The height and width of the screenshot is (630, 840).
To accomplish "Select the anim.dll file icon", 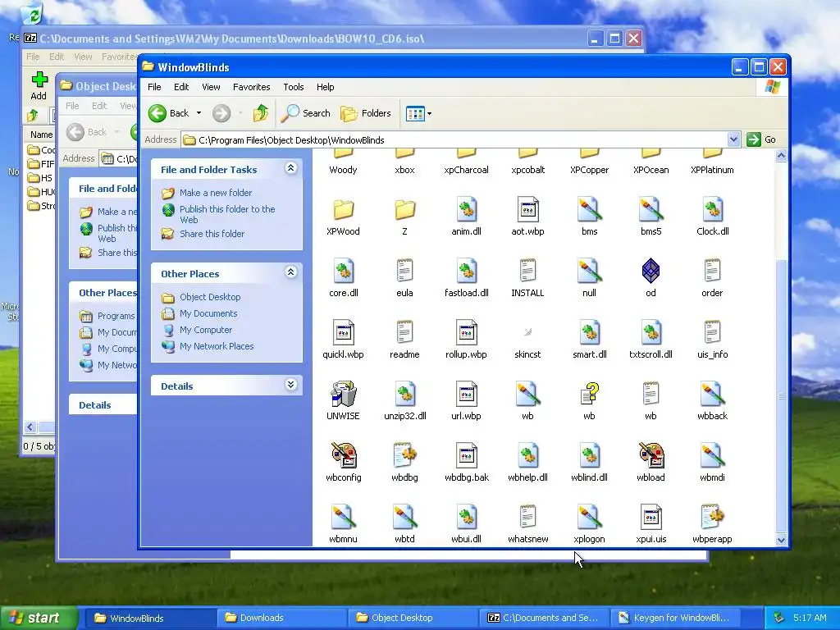I will pos(466,209).
